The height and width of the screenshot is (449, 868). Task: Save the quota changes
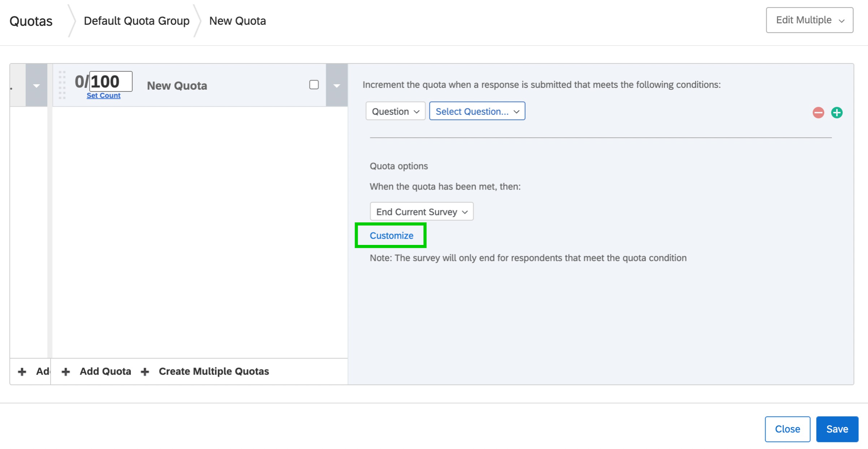837,429
